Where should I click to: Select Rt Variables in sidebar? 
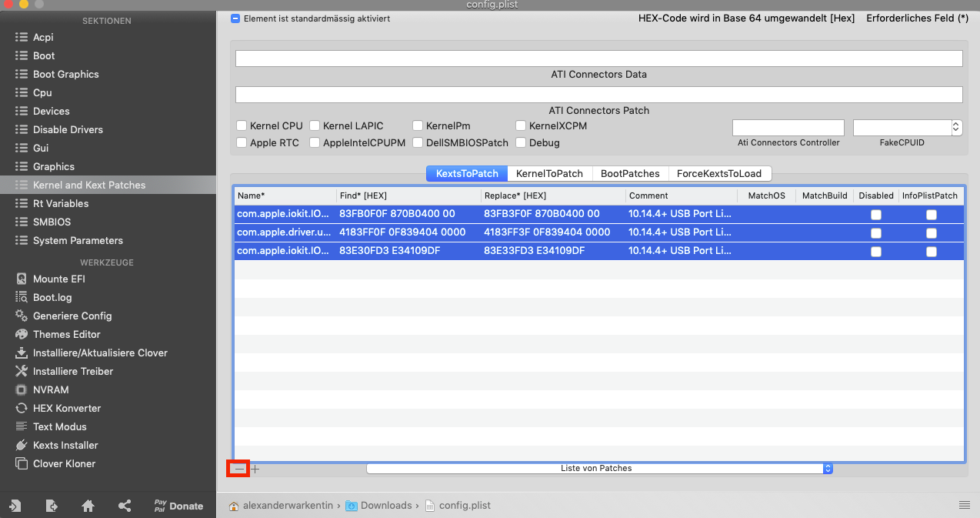[61, 203]
